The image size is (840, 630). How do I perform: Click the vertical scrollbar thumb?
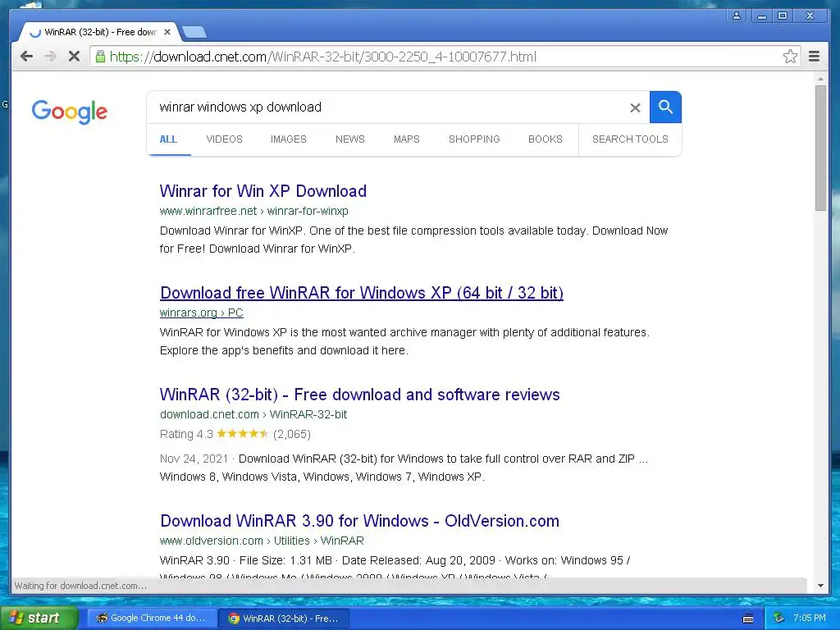[820, 148]
